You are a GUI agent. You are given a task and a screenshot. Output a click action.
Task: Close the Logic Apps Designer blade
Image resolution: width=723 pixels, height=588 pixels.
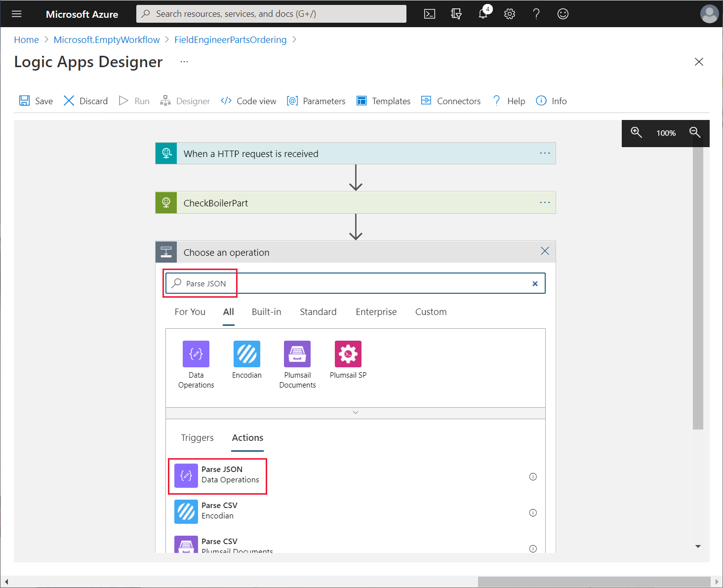click(699, 62)
